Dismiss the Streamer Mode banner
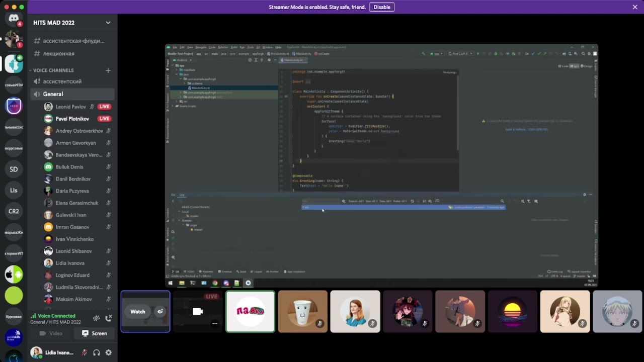Screen dimensions: 644x362 pos(635,7)
